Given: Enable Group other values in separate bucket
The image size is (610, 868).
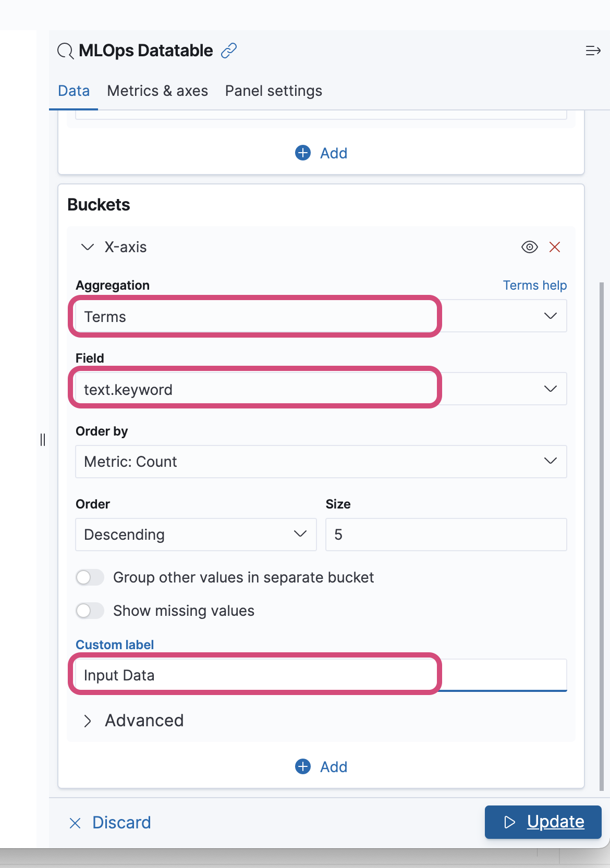Looking at the screenshot, I should coord(90,577).
